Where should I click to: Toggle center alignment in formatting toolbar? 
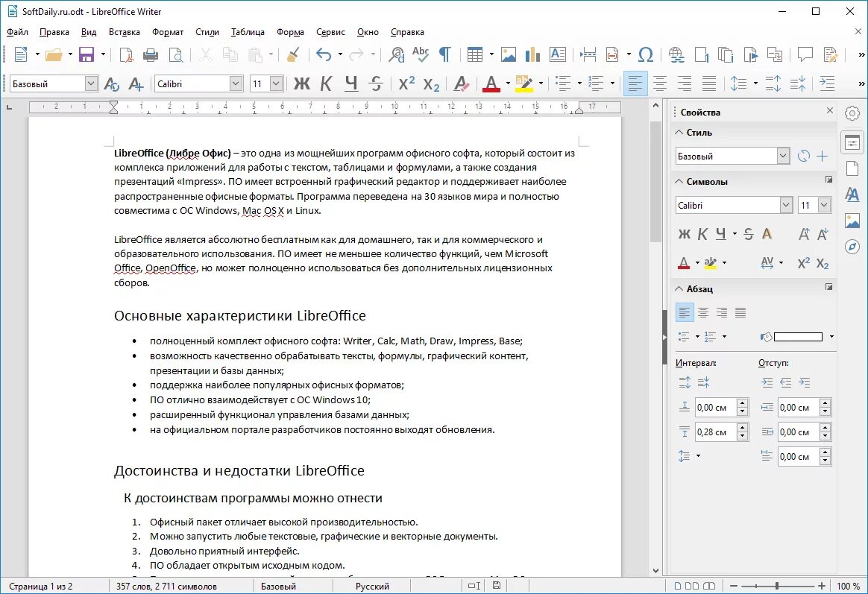click(x=660, y=83)
